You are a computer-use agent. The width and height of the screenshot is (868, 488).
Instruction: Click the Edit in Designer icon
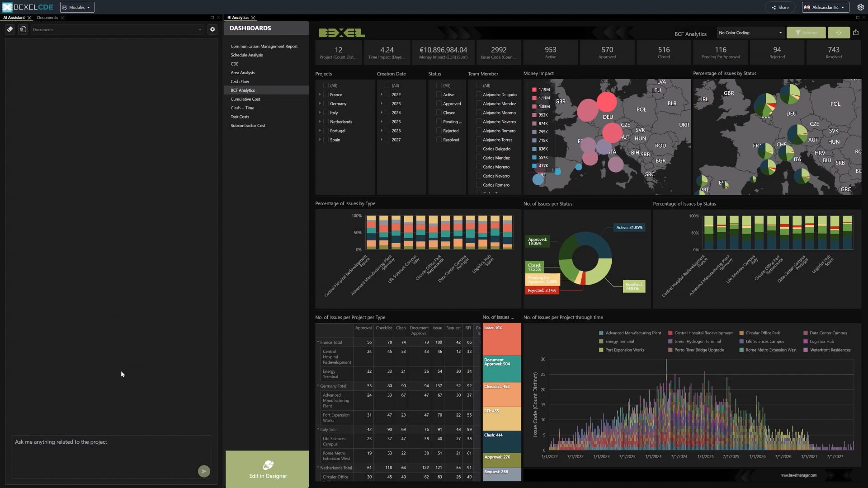[x=268, y=465]
